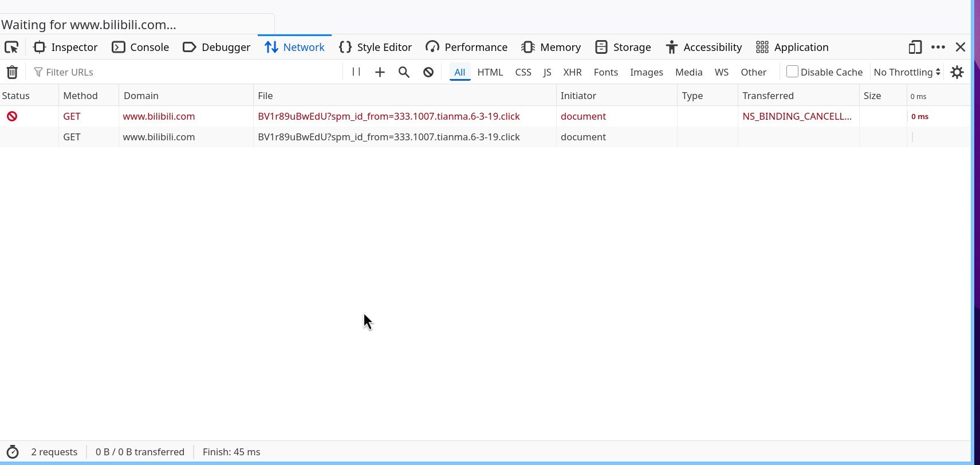Toggle the XHR request filter

(572, 72)
